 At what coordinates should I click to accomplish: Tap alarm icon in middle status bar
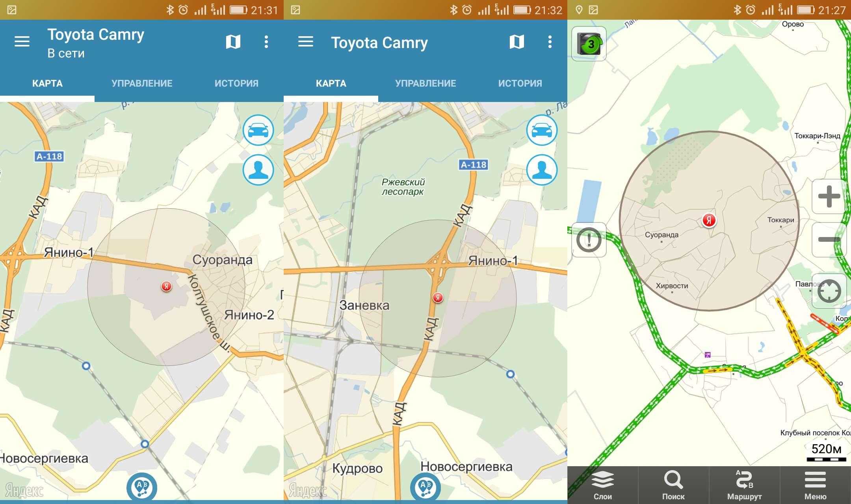467,10
